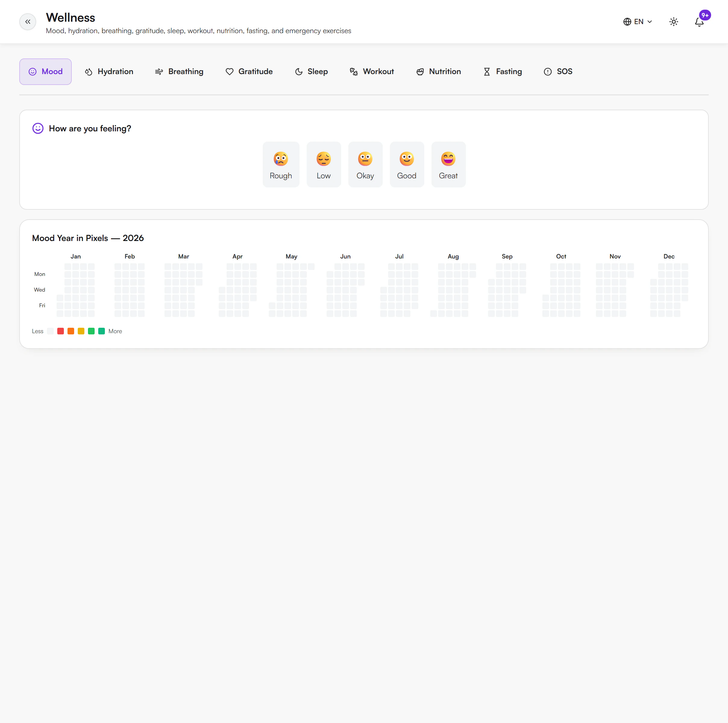Image resolution: width=728 pixels, height=723 pixels.
Task: Open the notifications bell
Action: (x=699, y=22)
